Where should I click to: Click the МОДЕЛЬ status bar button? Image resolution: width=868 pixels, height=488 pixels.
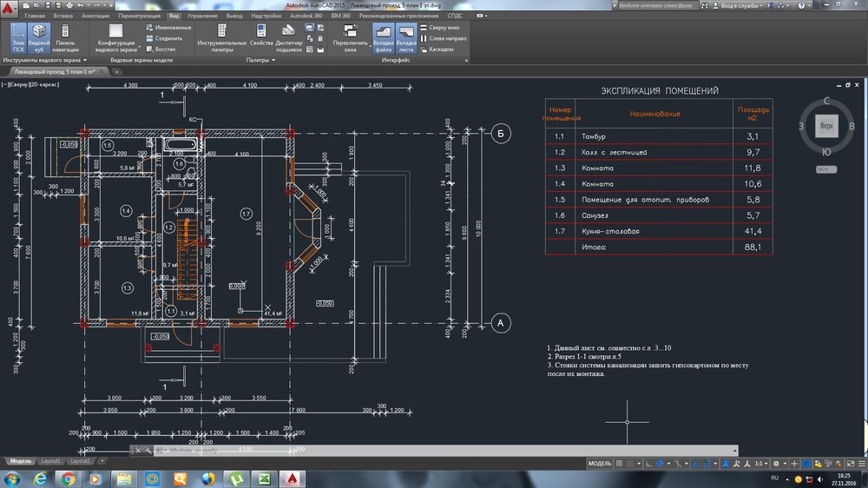tap(600, 464)
